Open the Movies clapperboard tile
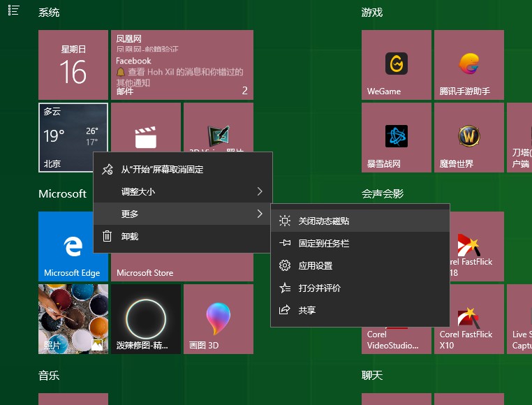The height and width of the screenshot is (405, 532). [146, 127]
